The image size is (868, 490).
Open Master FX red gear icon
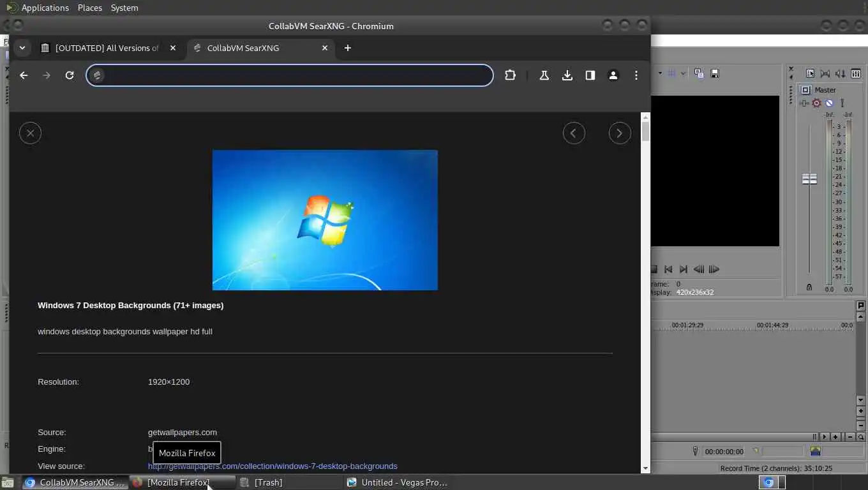816,103
